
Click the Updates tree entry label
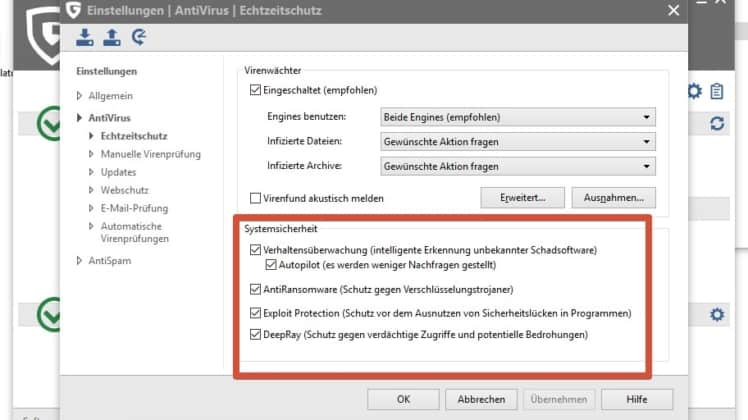(118, 172)
